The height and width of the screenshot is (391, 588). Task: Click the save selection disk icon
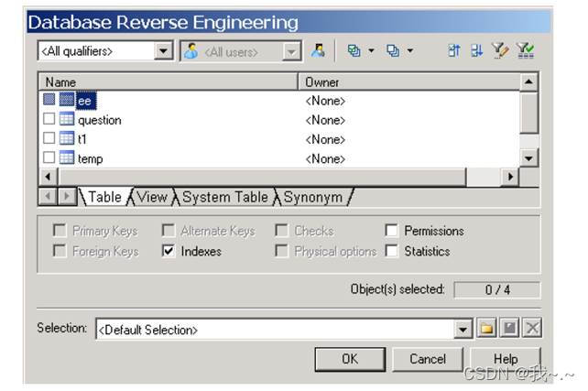click(x=509, y=329)
